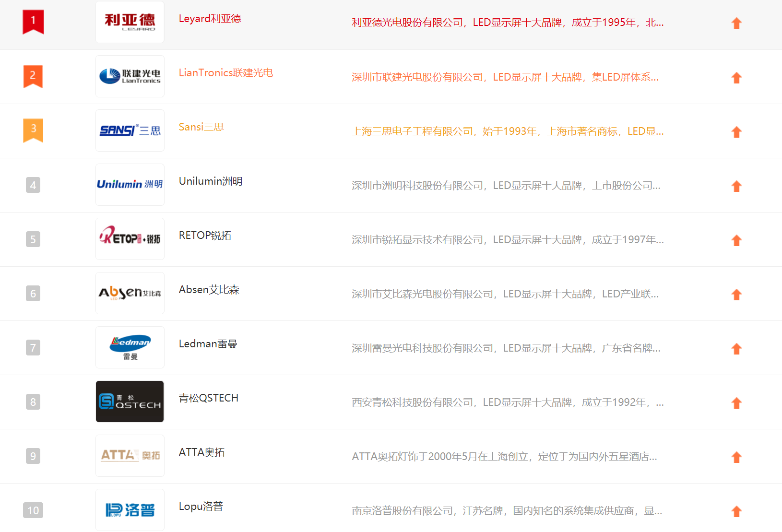Open the 联建光电 LianTronics logo thumbnail
This screenshot has width=782, height=532.
[130, 76]
